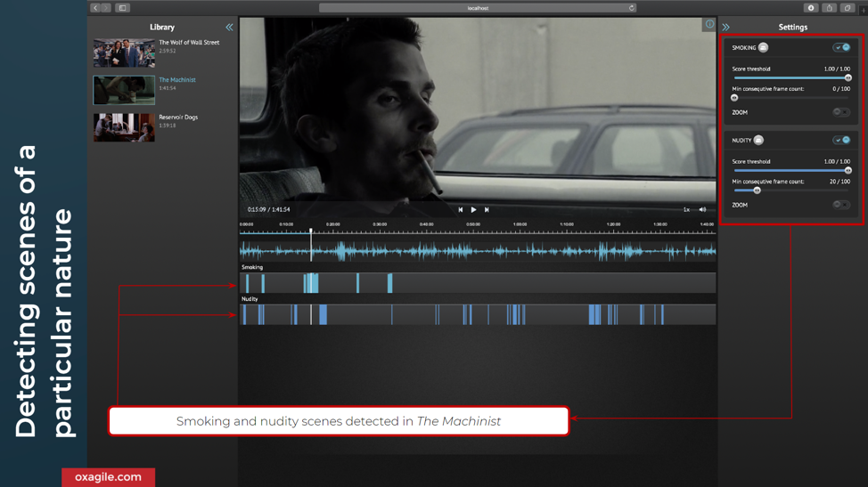Click the browser address bar showing localhost
The image size is (868, 487).
(477, 8)
